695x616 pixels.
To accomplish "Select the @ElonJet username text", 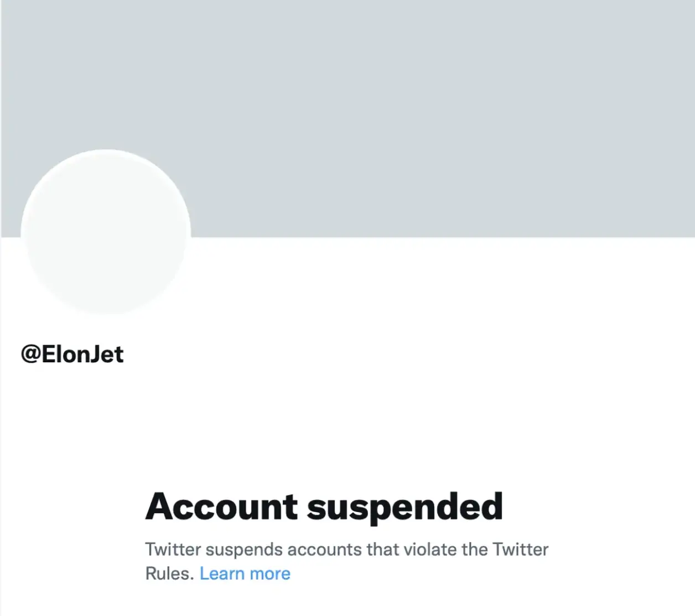I will 71,354.
